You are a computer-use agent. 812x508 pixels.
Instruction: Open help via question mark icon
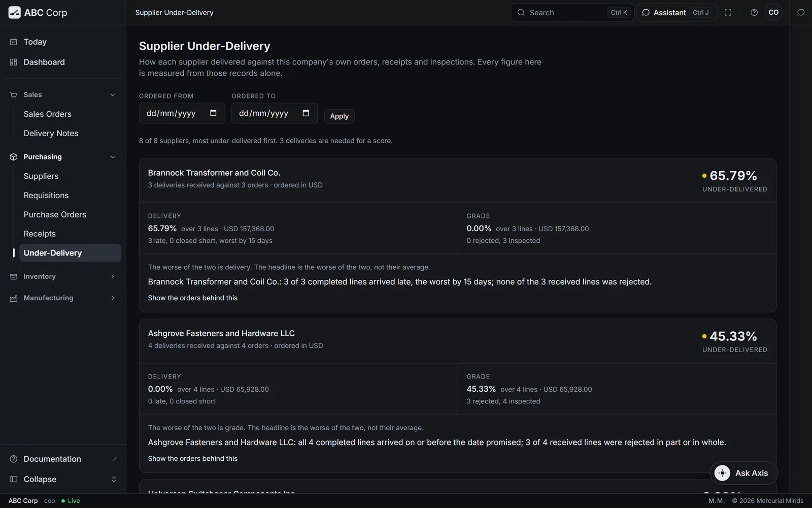pyautogui.click(x=754, y=13)
